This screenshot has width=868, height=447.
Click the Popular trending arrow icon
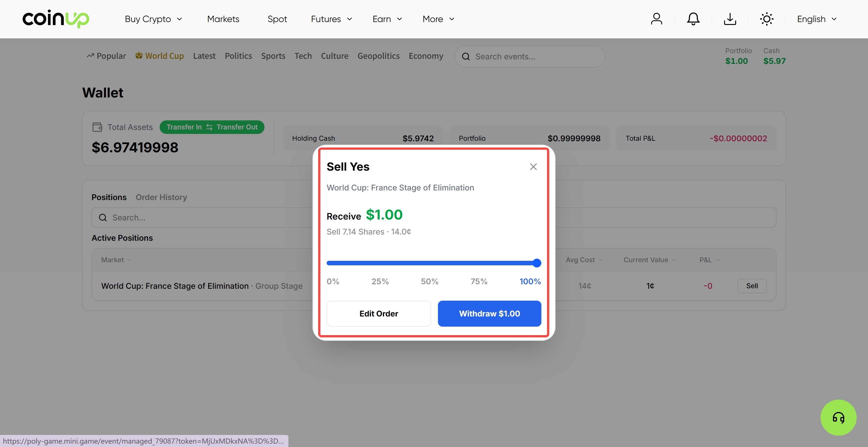tap(90, 56)
